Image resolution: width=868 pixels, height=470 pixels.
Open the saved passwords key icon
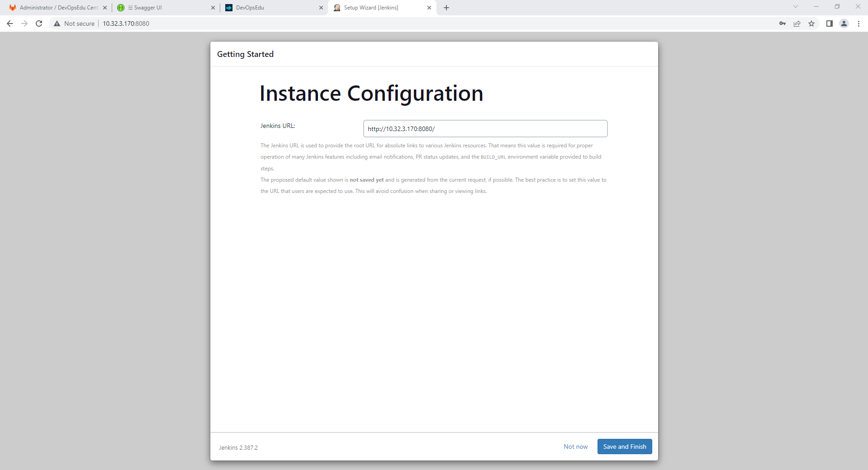click(x=783, y=23)
